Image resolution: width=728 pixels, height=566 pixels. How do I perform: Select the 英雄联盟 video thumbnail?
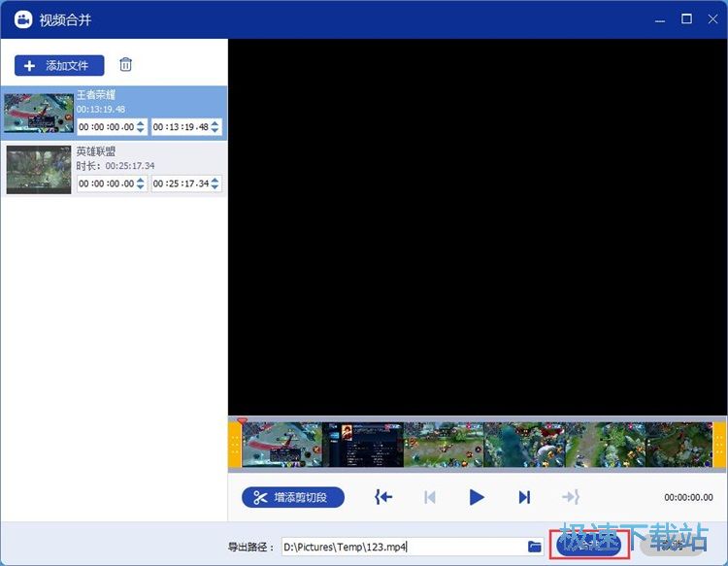coord(38,170)
